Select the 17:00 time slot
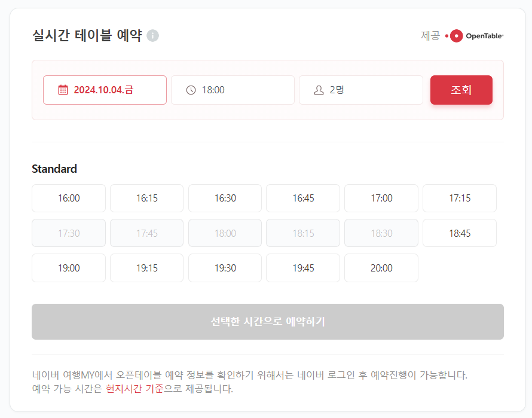Image resolution: width=532 pixels, height=418 pixels. pos(381,199)
